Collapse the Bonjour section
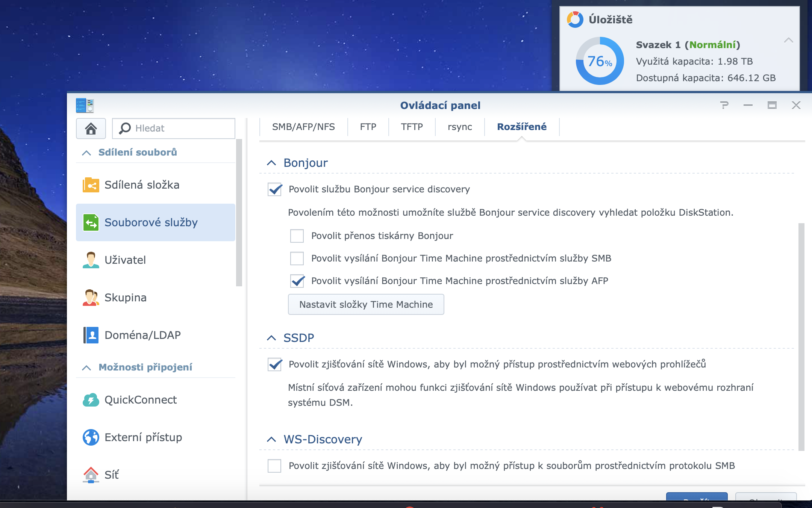This screenshot has height=508, width=812. click(271, 163)
